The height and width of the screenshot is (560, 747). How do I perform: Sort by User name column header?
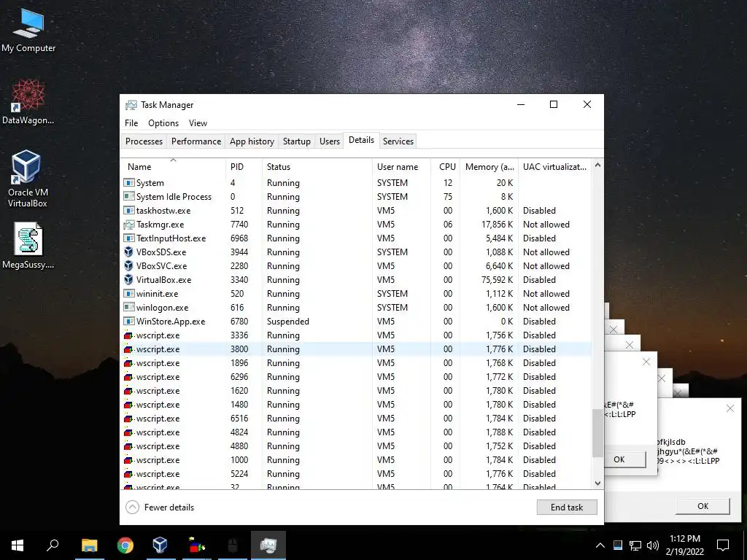[401, 167]
